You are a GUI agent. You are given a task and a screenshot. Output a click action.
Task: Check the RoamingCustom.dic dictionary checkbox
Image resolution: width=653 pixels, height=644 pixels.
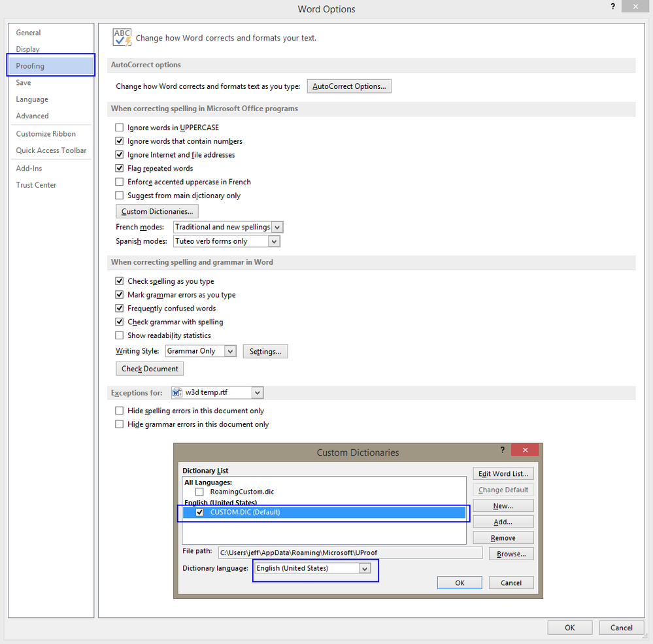click(x=199, y=492)
